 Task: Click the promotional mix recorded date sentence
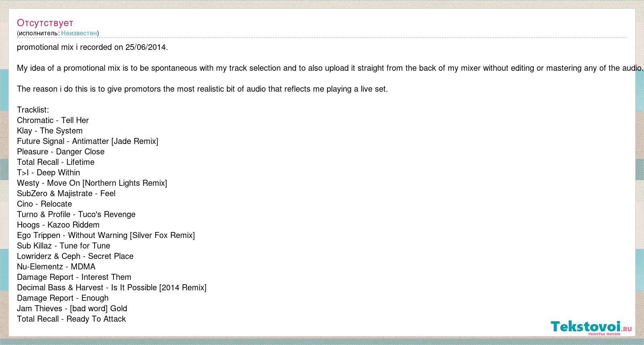tap(92, 47)
